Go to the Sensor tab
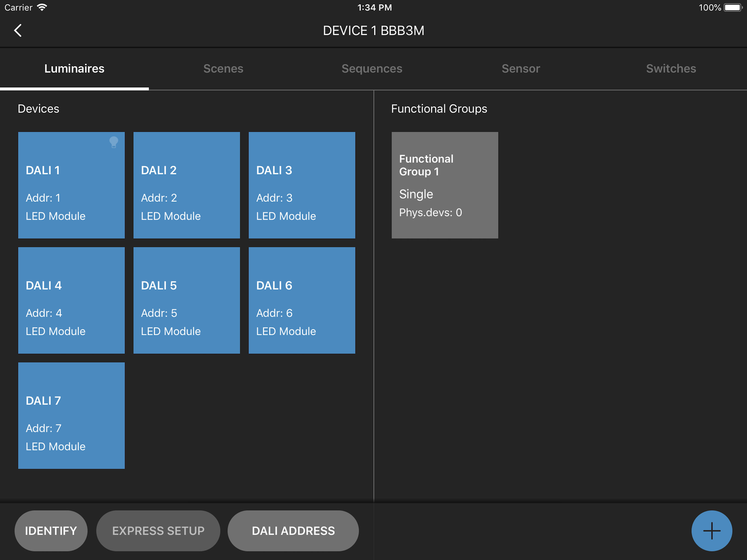The image size is (747, 560). tap(521, 69)
